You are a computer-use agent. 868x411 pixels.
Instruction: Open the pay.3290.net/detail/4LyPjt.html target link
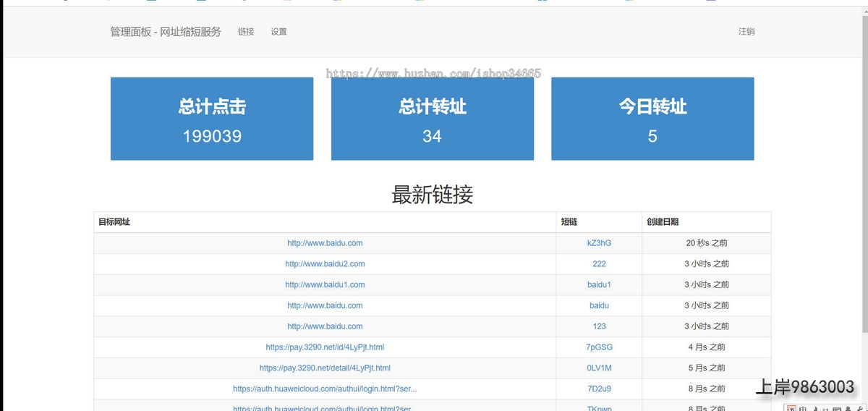point(325,368)
